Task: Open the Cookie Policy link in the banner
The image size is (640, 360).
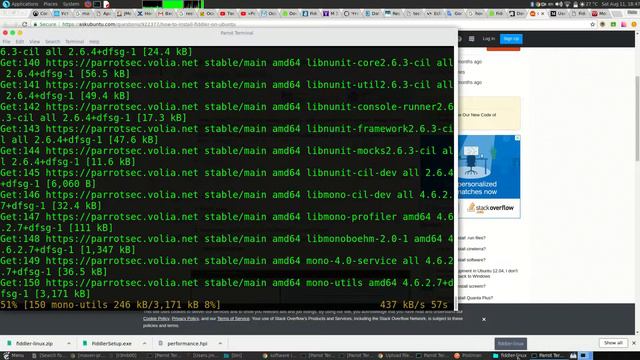Action: pyautogui.click(x=156, y=319)
